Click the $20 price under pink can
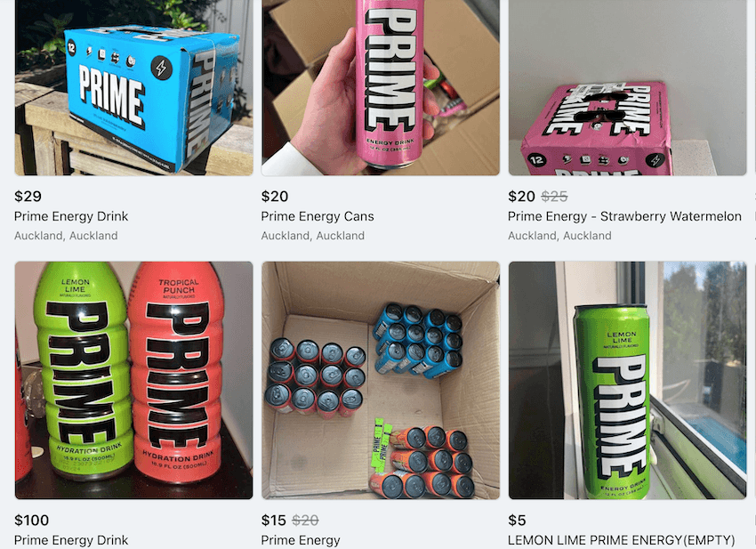 (x=275, y=197)
